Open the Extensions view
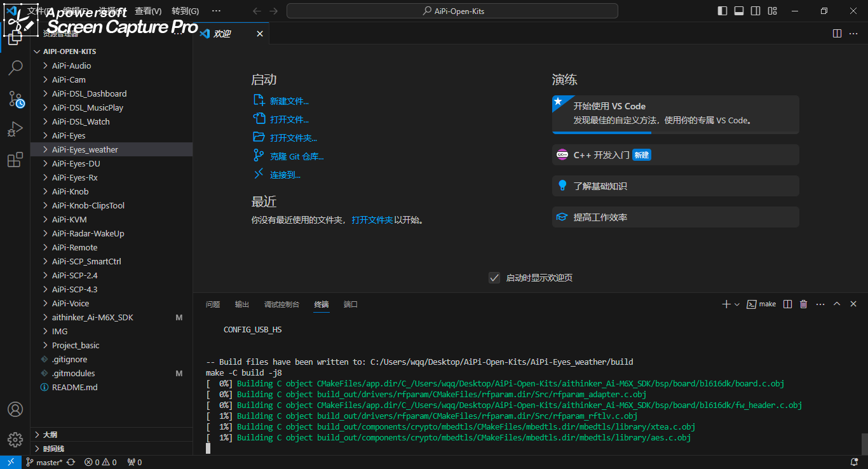This screenshot has height=469, width=868. [15, 160]
